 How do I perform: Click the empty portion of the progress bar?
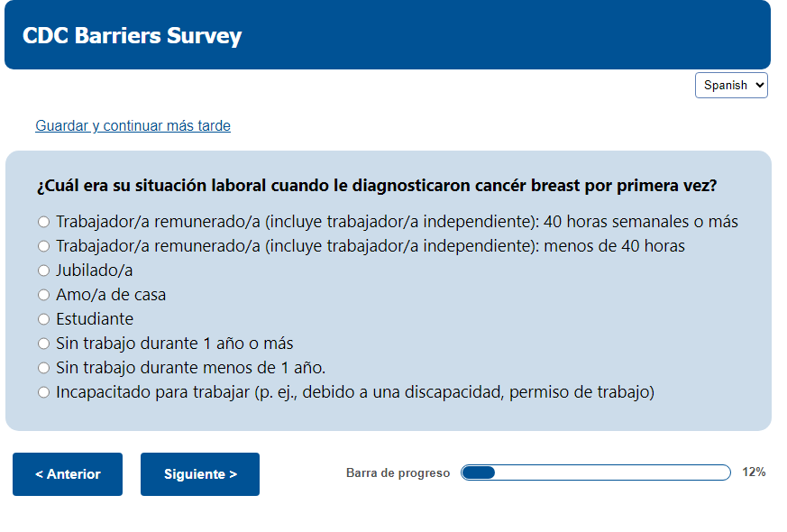tap(613, 472)
